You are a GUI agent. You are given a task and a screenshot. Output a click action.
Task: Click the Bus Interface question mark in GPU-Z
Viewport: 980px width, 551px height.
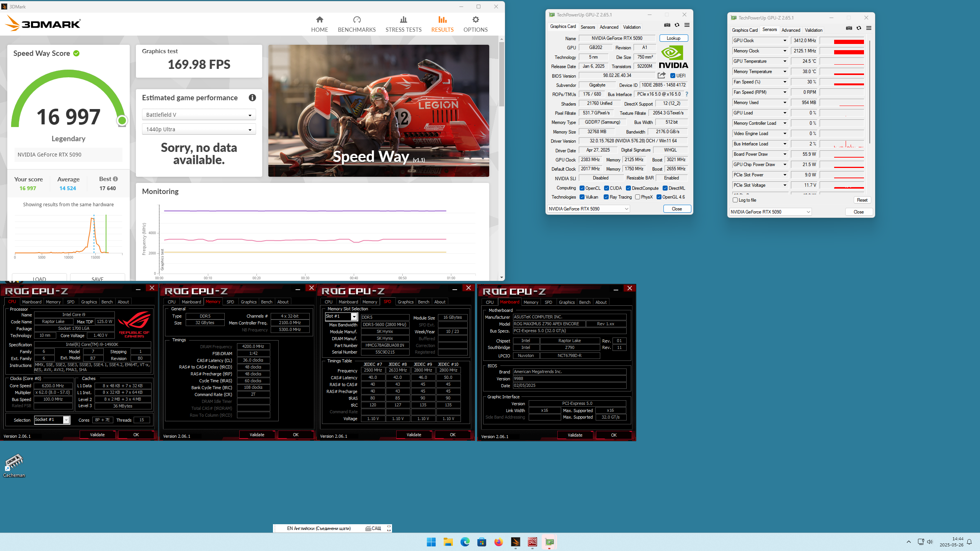click(687, 94)
